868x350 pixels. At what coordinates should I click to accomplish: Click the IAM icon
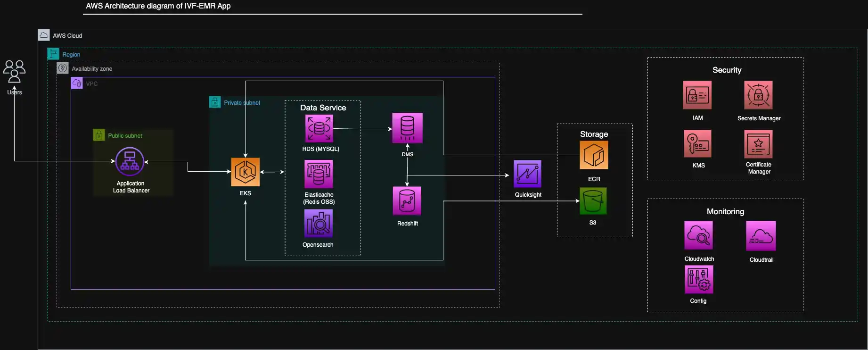tap(697, 95)
